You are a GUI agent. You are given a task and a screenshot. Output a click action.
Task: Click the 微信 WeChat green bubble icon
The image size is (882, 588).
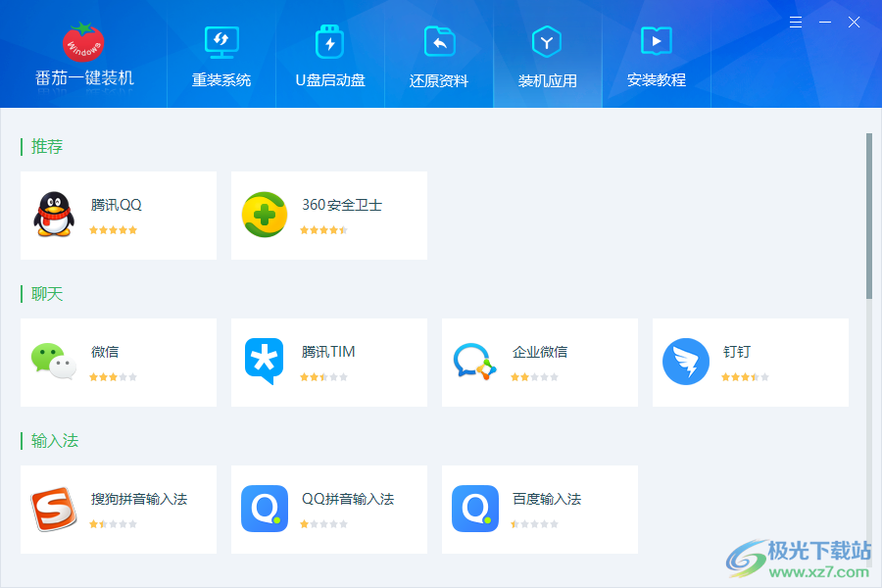pyautogui.click(x=54, y=362)
